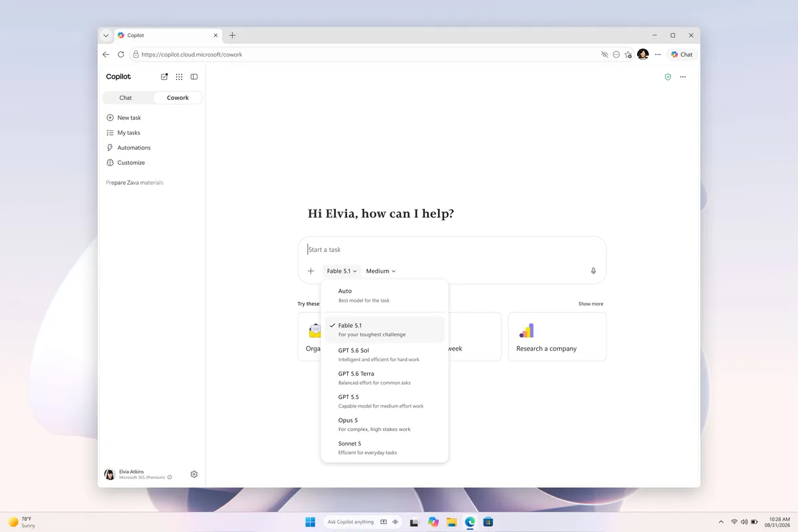Viewport: 798px width, 532px height.
Task: Click Show more suggestions link
Action: point(591,304)
